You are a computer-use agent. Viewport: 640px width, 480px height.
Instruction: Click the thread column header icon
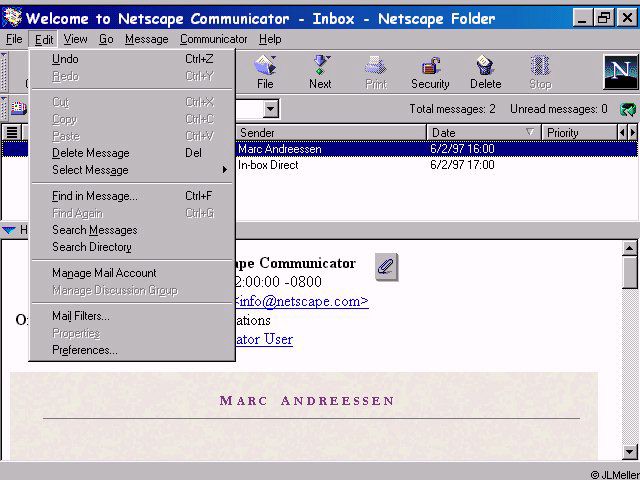[12, 133]
